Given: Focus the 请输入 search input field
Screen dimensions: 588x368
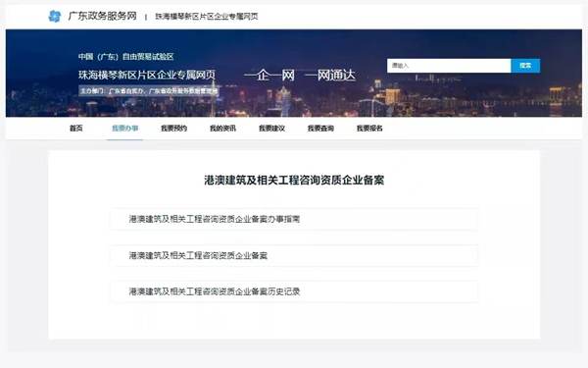Looking at the screenshot, I should (x=449, y=66).
